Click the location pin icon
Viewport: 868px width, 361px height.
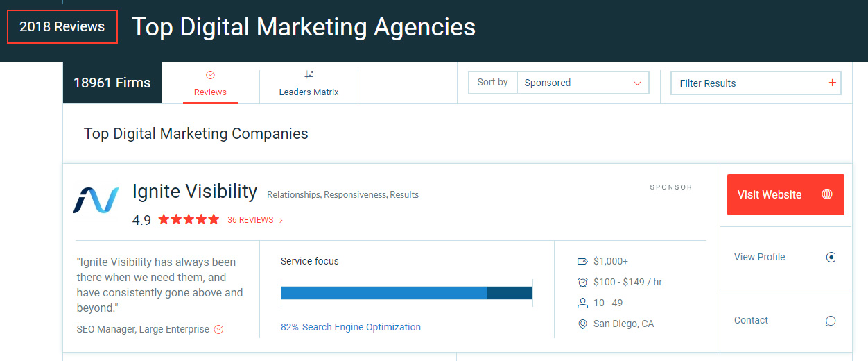pos(582,324)
